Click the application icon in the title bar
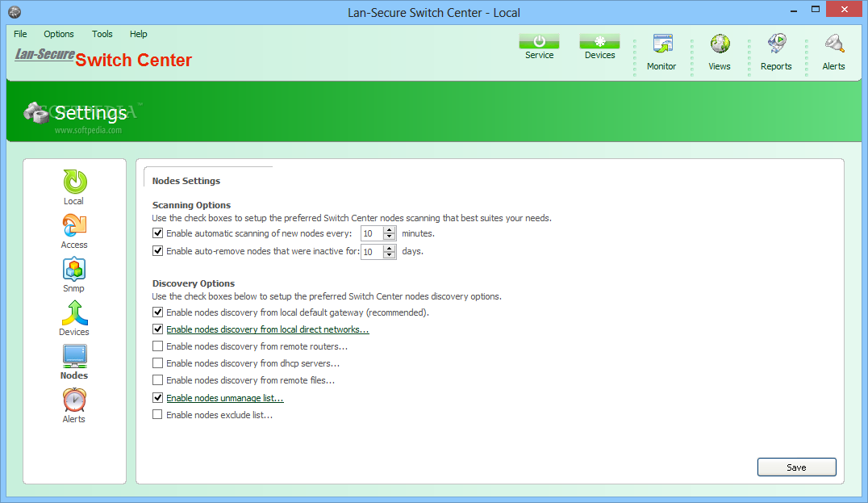 point(15,11)
